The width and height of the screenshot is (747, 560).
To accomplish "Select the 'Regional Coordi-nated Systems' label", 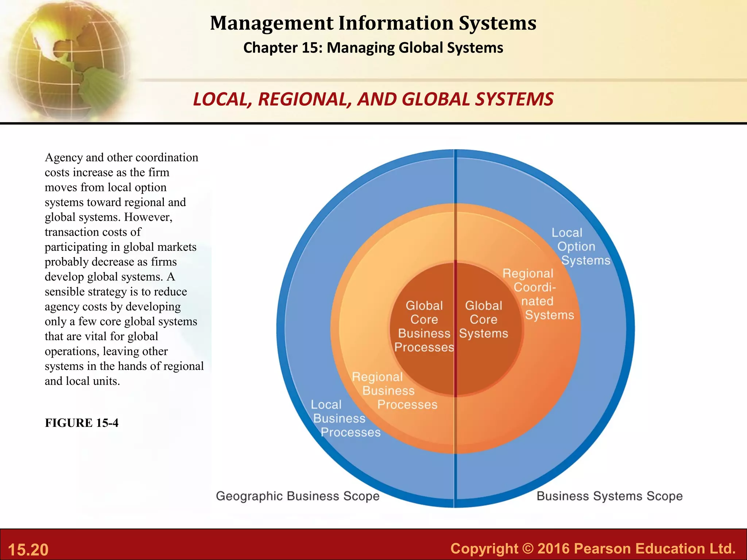I will [538, 294].
